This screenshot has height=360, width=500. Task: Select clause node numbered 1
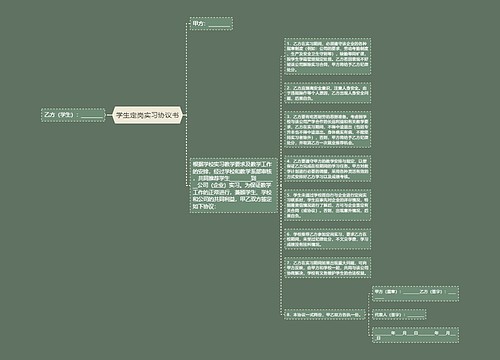(x=327, y=57)
